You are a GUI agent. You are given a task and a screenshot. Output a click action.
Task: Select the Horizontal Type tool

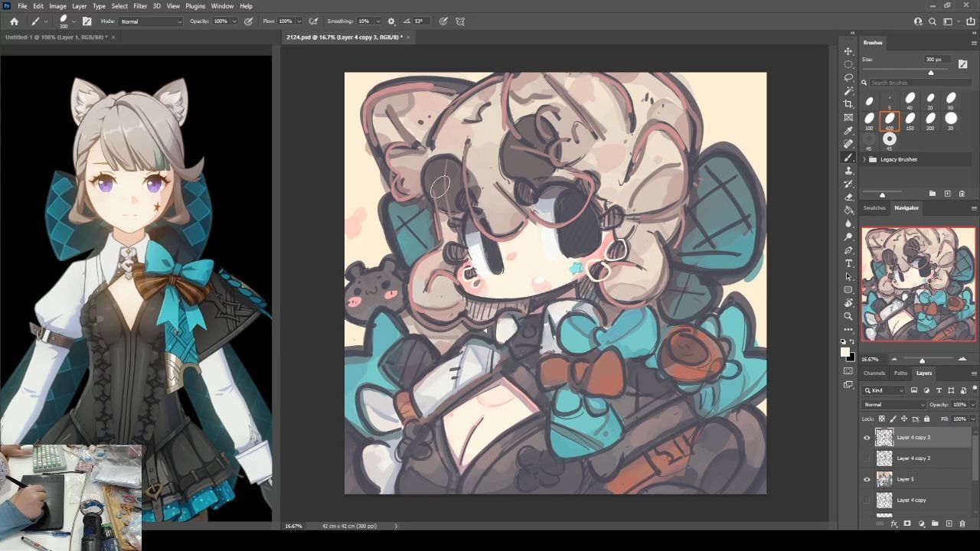848,263
